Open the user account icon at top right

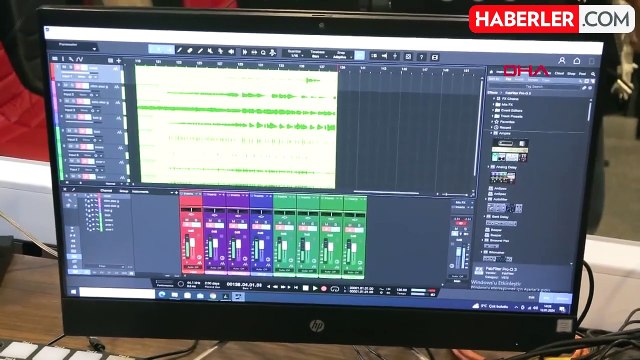(x=562, y=60)
